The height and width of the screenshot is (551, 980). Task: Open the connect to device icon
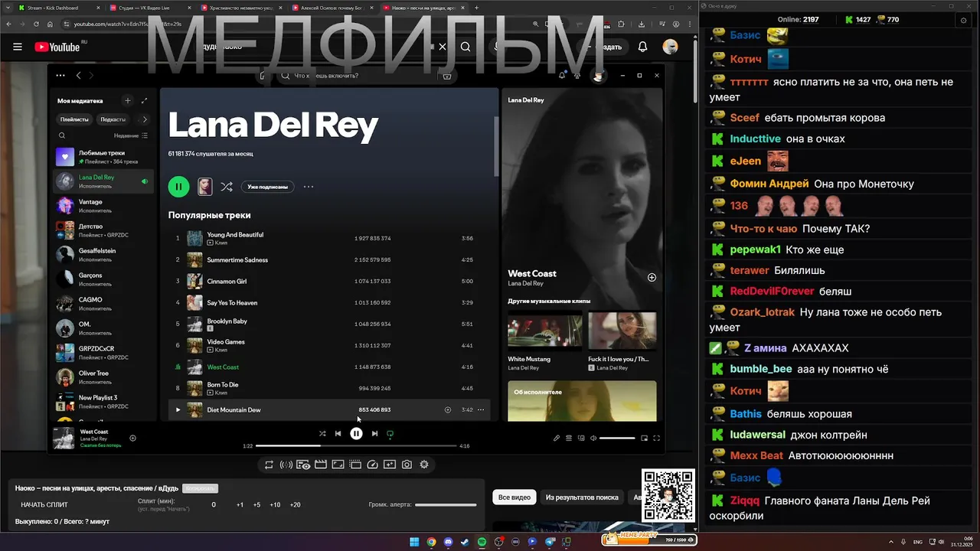582,439
